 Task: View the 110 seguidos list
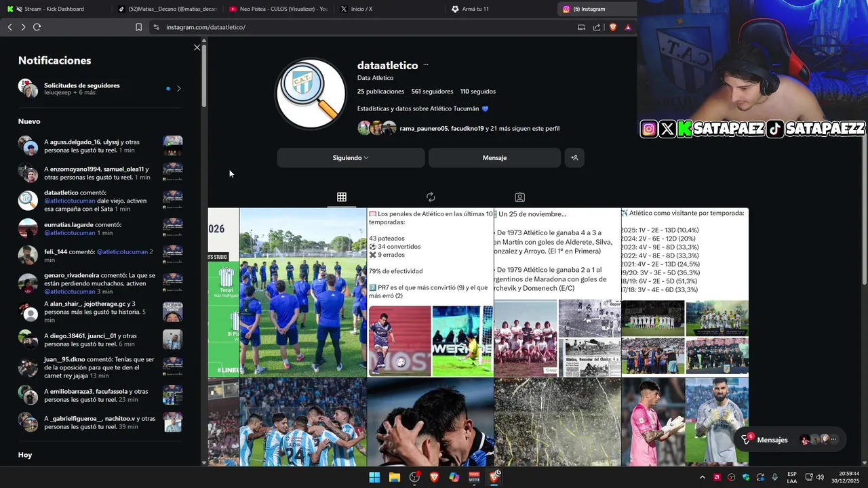point(477,91)
